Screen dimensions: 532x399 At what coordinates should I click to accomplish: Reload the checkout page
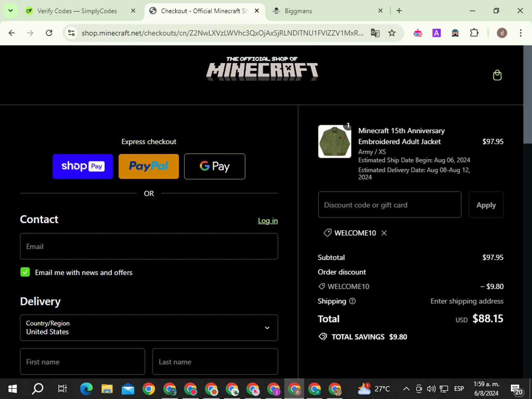click(49, 33)
